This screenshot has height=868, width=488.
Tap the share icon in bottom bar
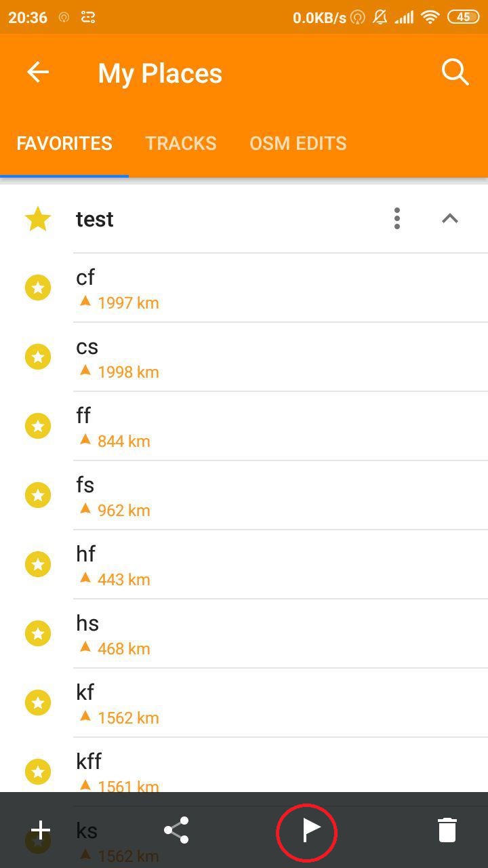pyautogui.click(x=176, y=830)
